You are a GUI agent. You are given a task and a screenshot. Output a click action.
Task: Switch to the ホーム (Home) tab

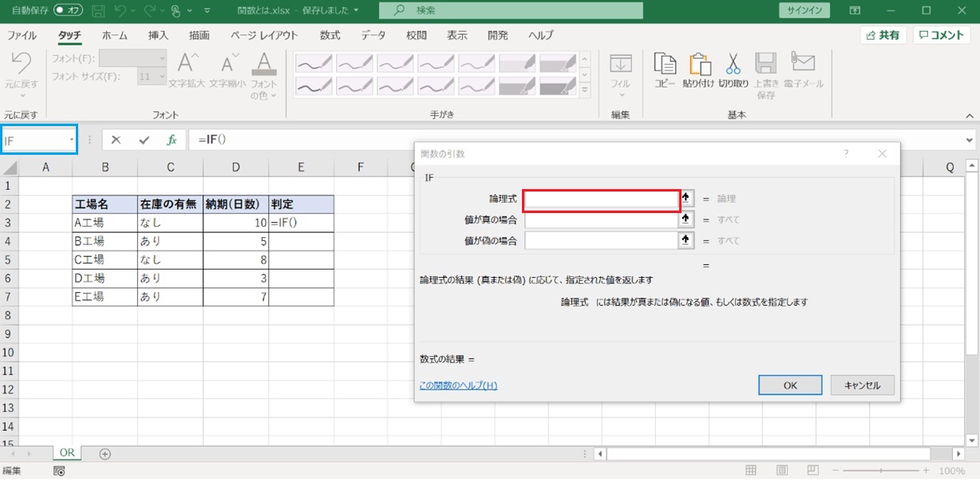click(x=115, y=36)
